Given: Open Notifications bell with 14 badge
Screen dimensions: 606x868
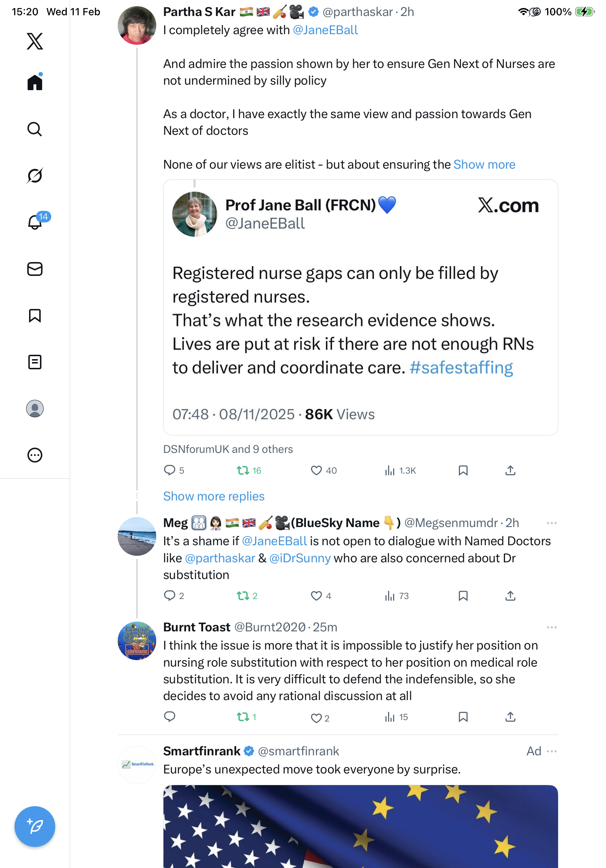Looking at the screenshot, I should (x=35, y=222).
